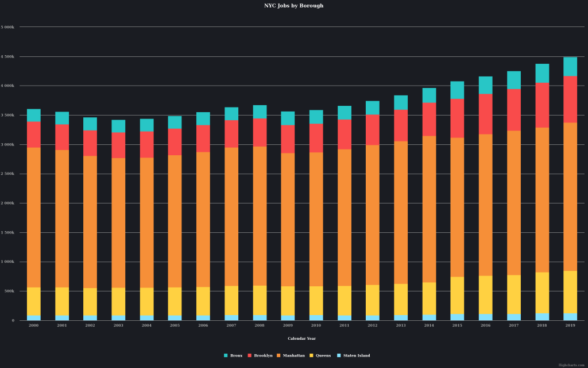Click the 2019 x-axis label
Image resolution: width=588 pixels, height=368 pixels.
click(x=570, y=325)
